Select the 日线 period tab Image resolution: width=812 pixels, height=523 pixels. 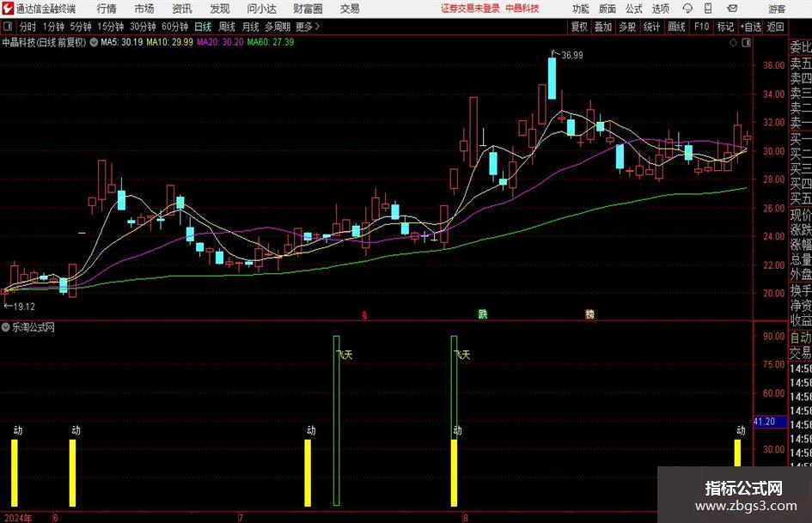click(203, 27)
